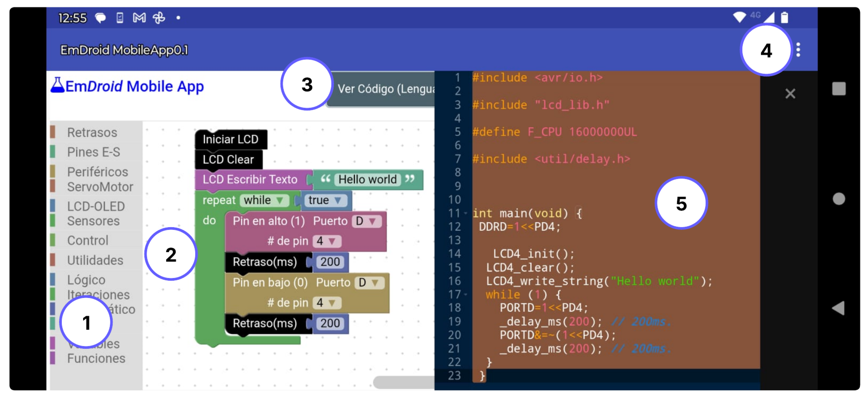Collapse the code fold arrow on line 11

pyautogui.click(x=466, y=213)
